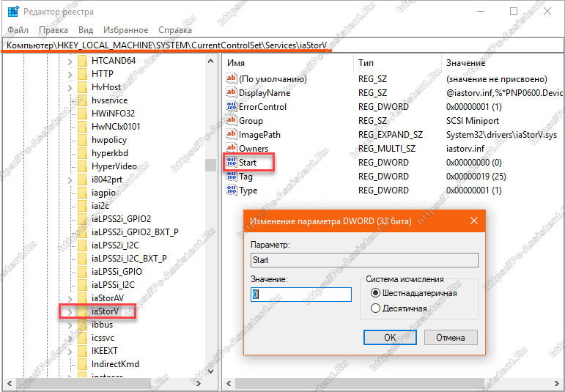Select the ImagePath value icon
This screenshot has height=392, width=565.
click(231, 135)
